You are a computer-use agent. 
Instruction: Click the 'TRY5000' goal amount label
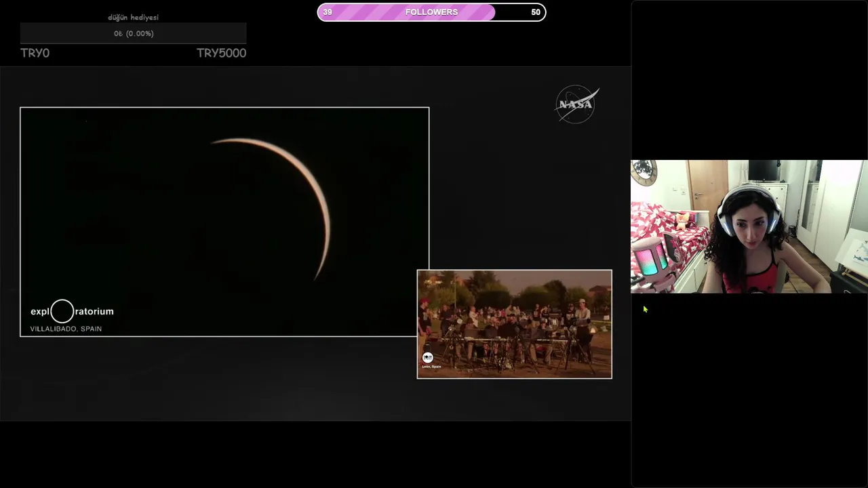221,53
